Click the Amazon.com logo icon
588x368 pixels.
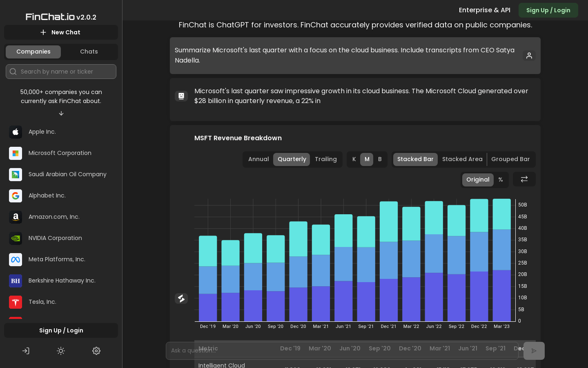(x=16, y=217)
